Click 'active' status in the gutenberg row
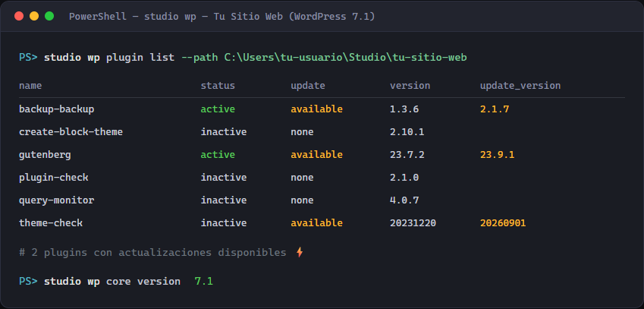 tap(218, 155)
